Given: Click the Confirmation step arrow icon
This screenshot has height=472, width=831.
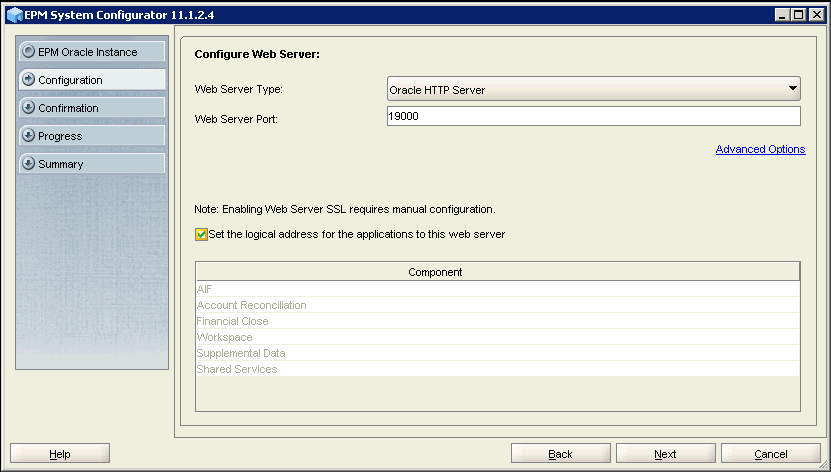Looking at the screenshot, I should click(x=29, y=108).
